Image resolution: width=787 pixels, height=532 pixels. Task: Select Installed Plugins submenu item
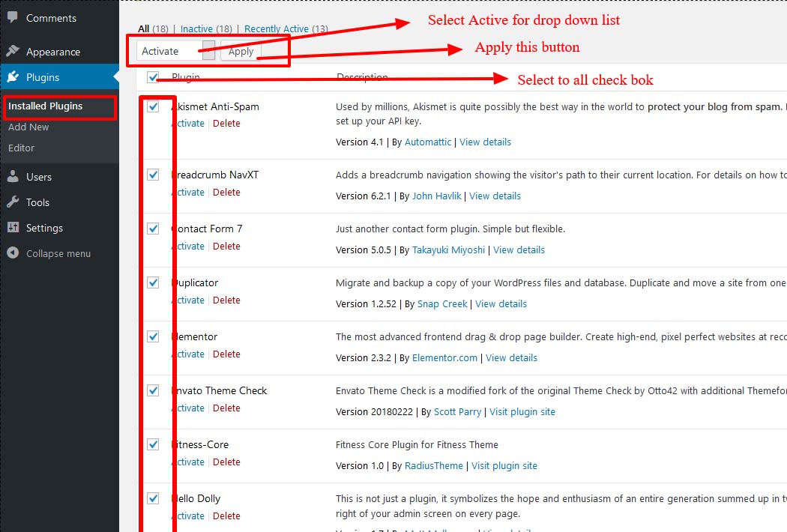tap(45, 106)
